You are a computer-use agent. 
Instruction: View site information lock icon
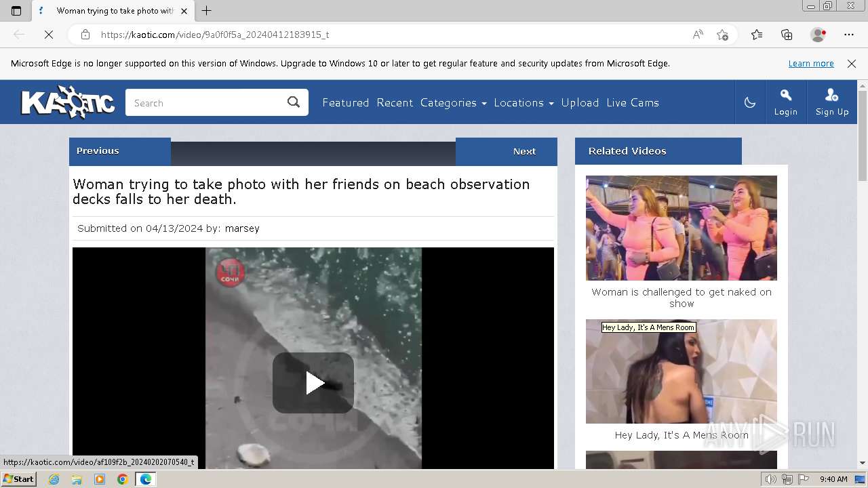(x=85, y=35)
